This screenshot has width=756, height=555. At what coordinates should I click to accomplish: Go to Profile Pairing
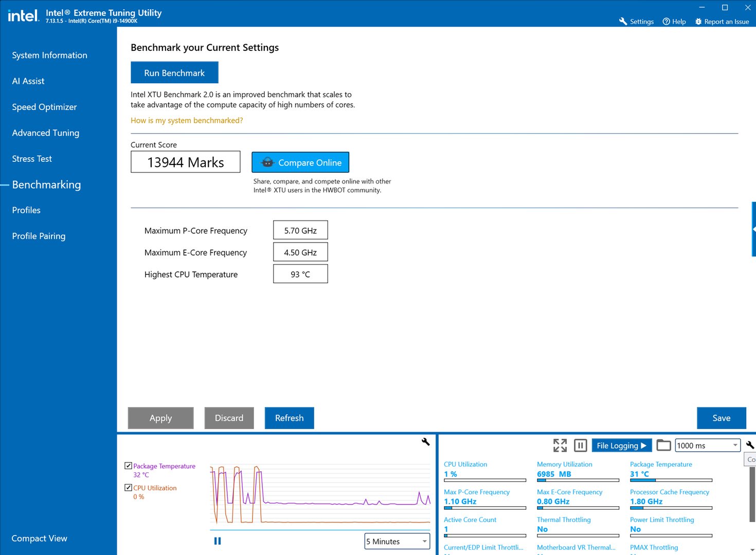point(39,236)
